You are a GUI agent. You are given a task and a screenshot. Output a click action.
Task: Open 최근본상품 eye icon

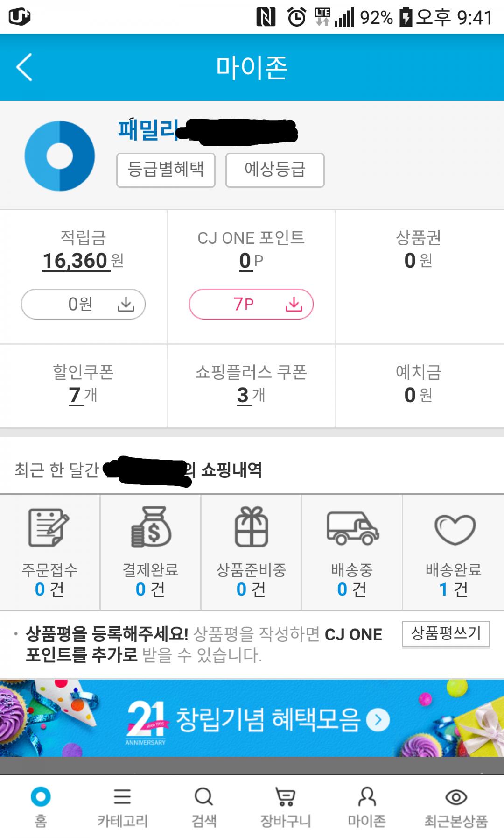point(456,797)
